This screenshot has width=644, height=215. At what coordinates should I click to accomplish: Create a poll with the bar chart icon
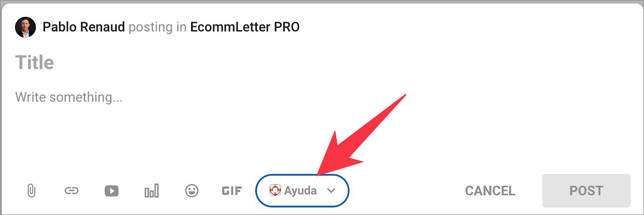coord(152,191)
